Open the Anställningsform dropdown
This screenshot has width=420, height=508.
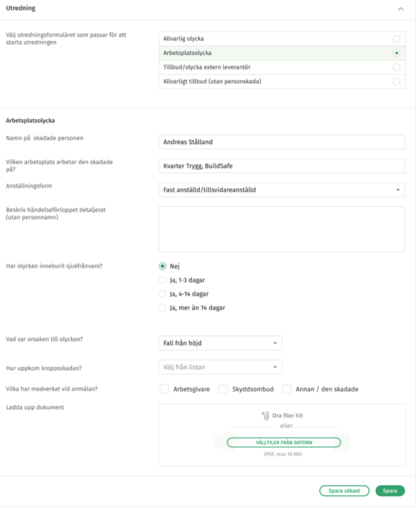pyautogui.click(x=282, y=190)
